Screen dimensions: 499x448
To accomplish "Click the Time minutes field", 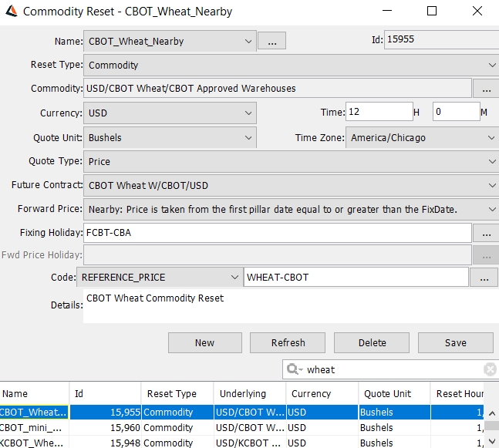I will coord(457,112).
